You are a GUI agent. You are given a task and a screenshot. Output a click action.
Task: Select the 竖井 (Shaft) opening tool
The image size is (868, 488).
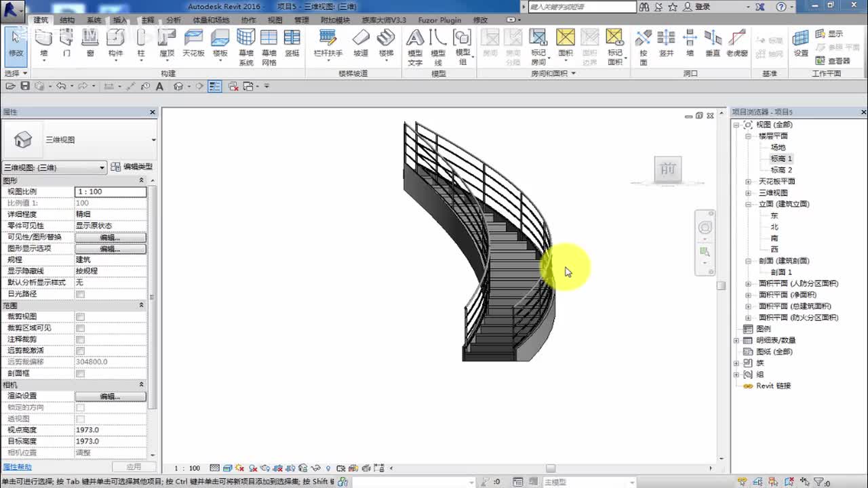(667, 43)
